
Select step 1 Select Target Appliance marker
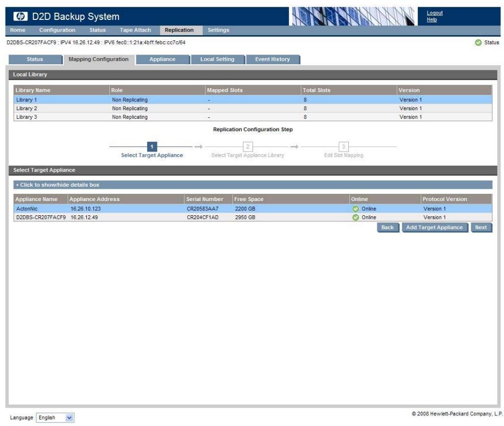(152, 147)
